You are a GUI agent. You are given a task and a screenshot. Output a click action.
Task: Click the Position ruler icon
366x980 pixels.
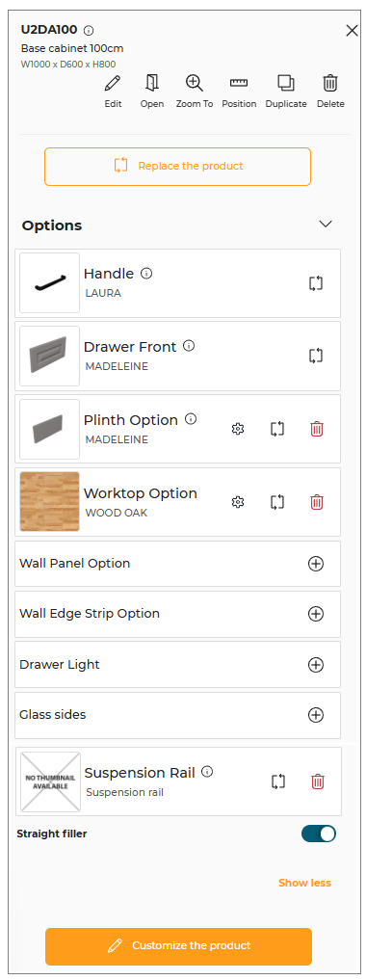point(239,83)
